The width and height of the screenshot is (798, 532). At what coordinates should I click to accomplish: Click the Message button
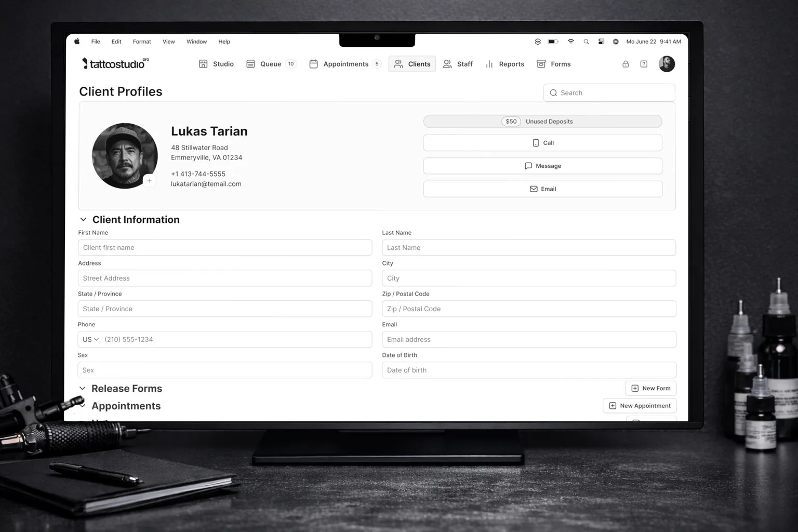pyautogui.click(x=543, y=166)
